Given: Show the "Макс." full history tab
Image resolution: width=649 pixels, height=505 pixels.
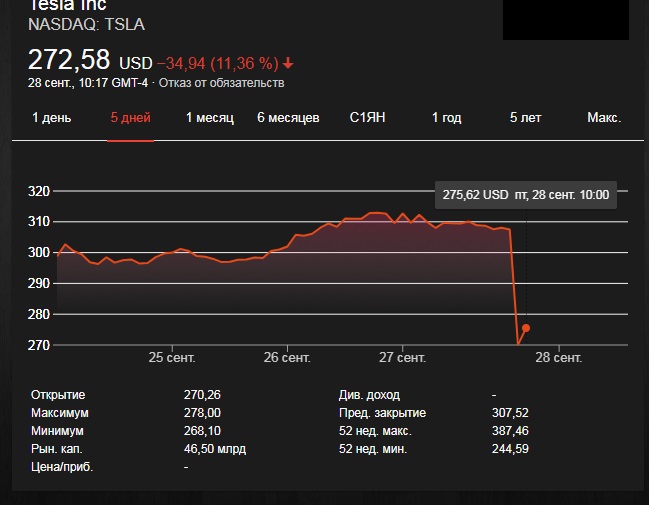Looking at the screenshot, I should (604, 118).
